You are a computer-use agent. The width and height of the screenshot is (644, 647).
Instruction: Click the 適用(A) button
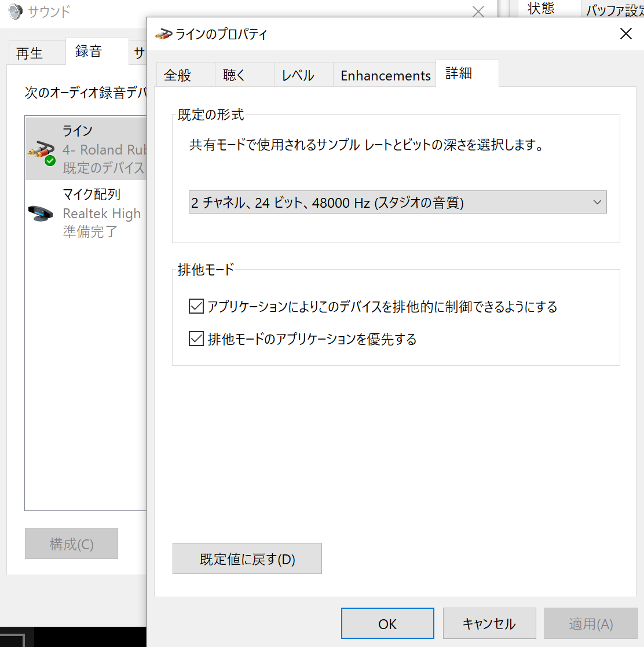click(x=591, y=623)
